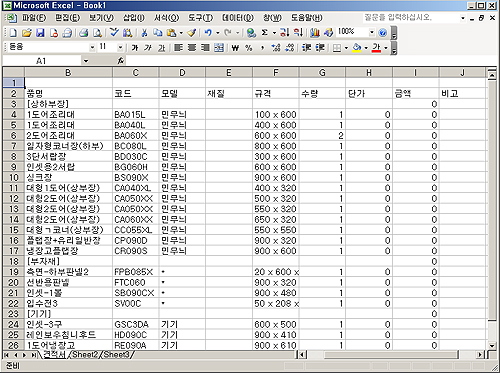Toggle bold formatting (가)
Image resolution: width=500 pixels, height=373 pixels.
135,48
